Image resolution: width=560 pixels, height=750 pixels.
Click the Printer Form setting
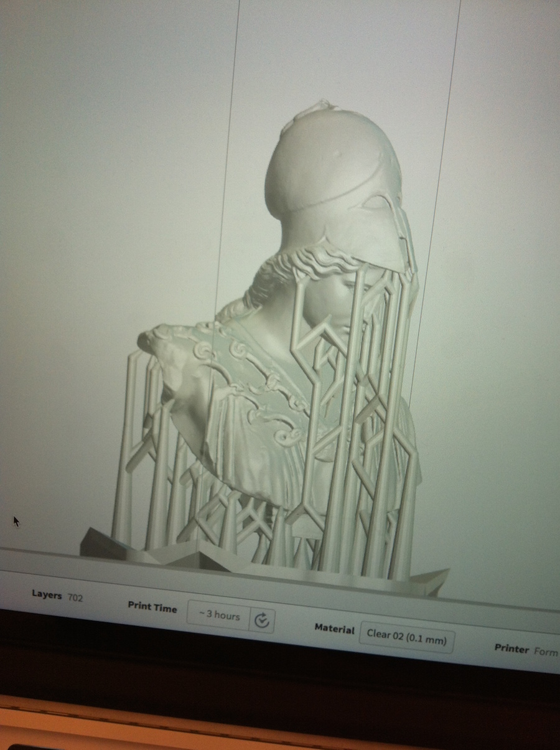tap(526, 650)
